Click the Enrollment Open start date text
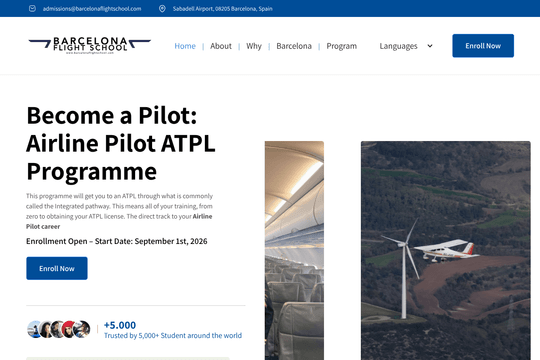540x360 pixels. [x=117, y=241]
